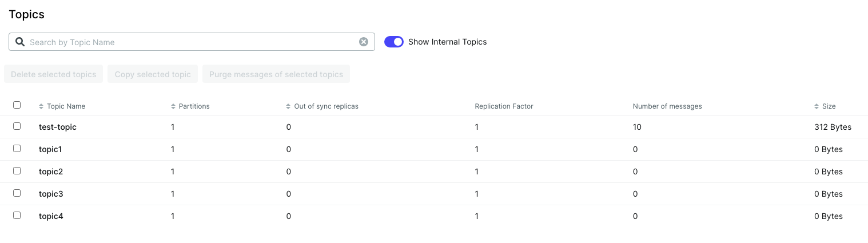This screenshot has height=243, width=868.
Task: Clear search with the X icon
Action: tap(363, 42)
